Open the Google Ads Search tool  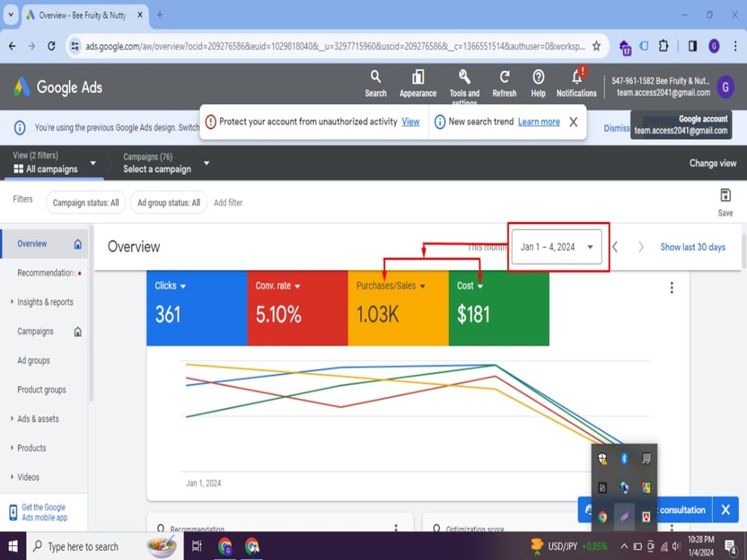[376, 84]
